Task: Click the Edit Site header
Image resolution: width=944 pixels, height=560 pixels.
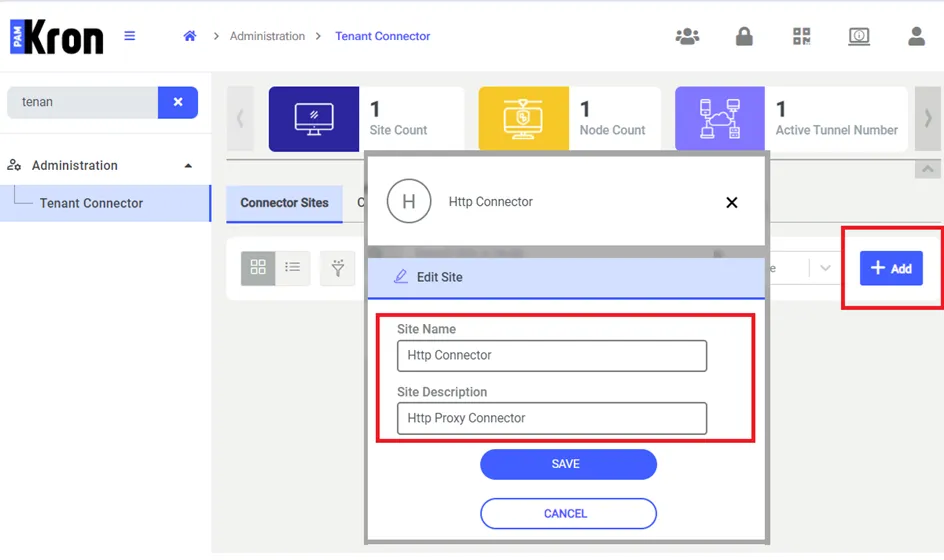Action: (x=567, y=278)
